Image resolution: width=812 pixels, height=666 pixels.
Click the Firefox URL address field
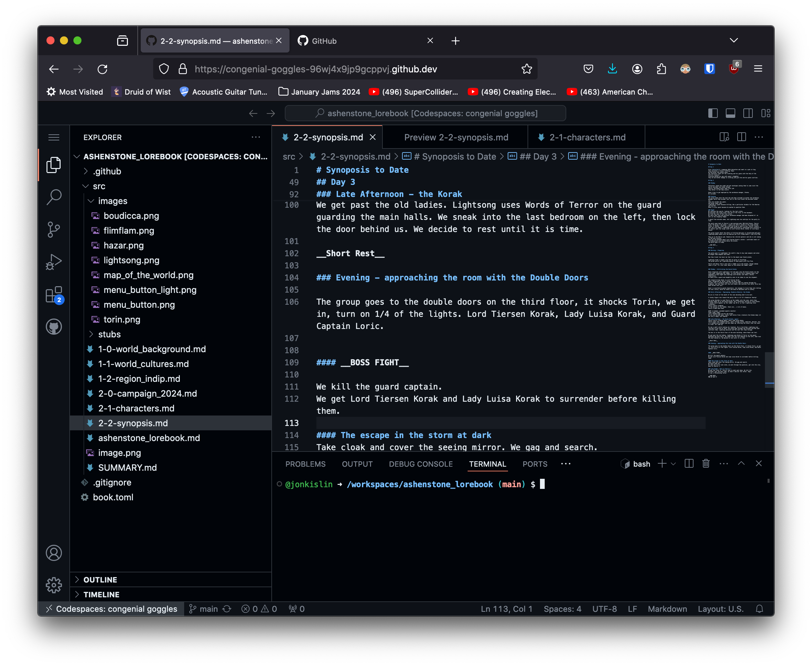tap(345, 69)
